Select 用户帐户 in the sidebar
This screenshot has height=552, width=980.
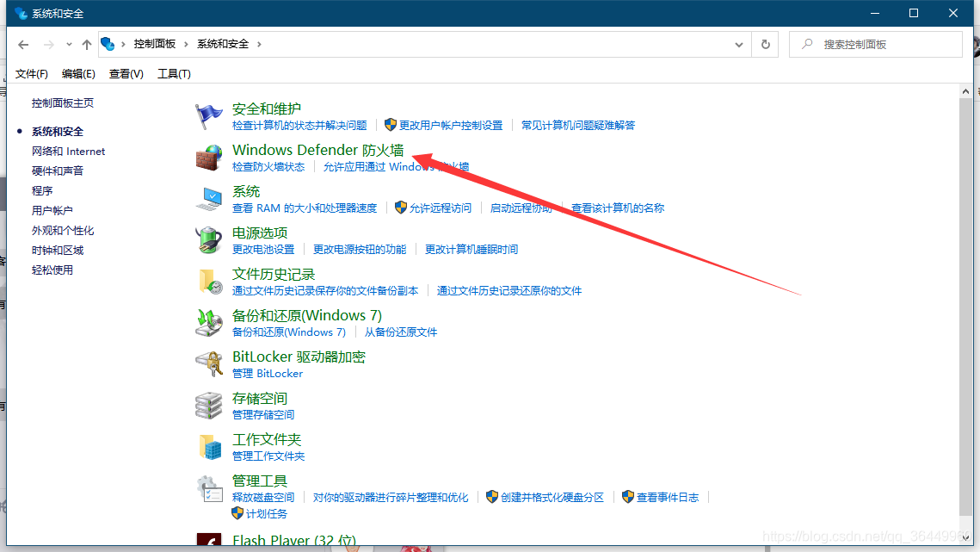pyautogui.click(x=52, y=210)
